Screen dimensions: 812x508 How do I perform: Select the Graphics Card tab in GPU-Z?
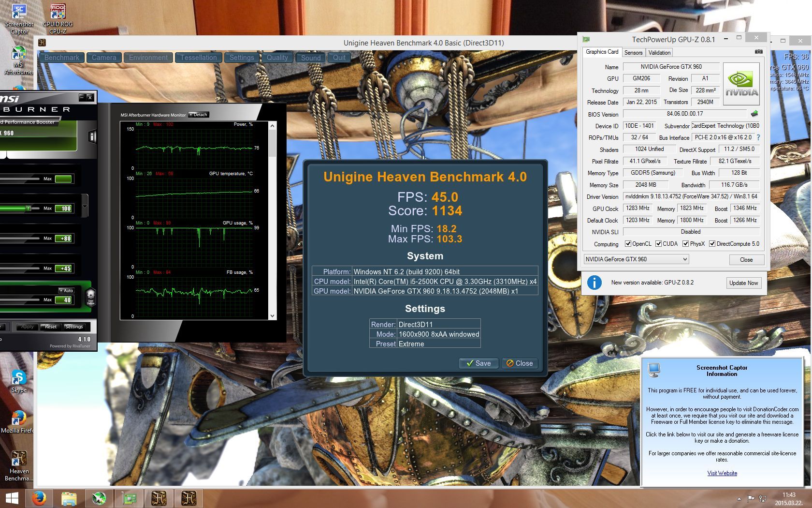point(602,52)
